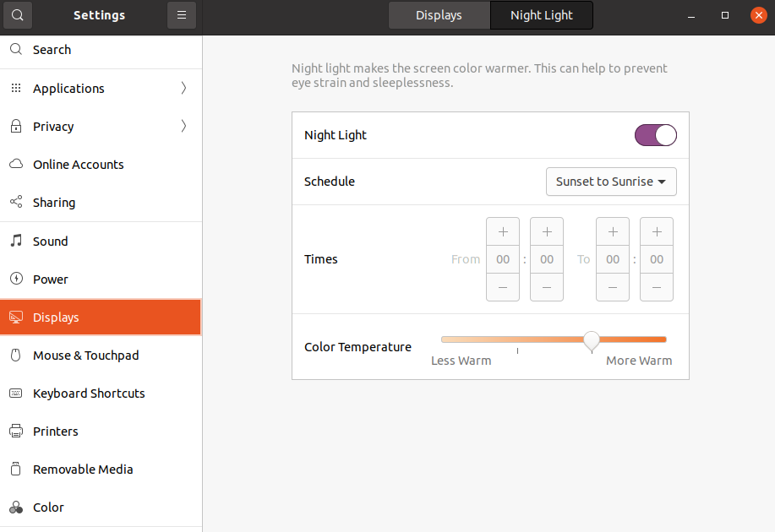This screenshot has height=532, width=775.
Task: Select the Mouse & Touchpad icon
Action: point(15,355)
